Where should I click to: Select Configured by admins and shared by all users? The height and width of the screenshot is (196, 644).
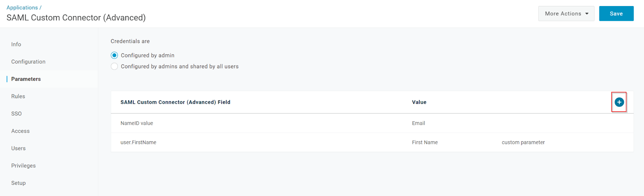tap(114, 67)
